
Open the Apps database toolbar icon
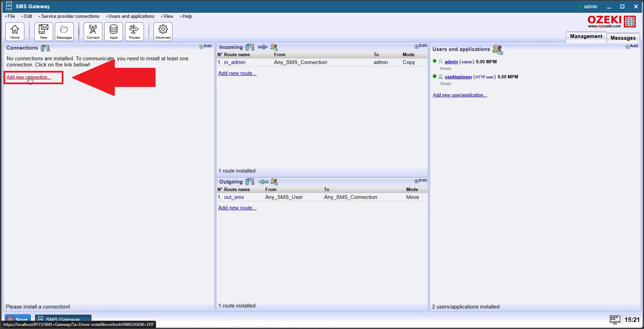[x=113, y=32]
